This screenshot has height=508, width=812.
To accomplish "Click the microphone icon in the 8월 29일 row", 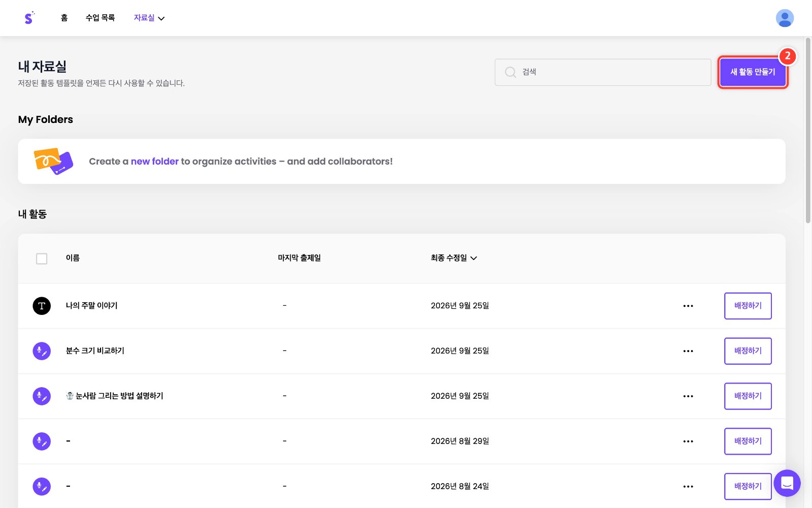I will (42, 441).
